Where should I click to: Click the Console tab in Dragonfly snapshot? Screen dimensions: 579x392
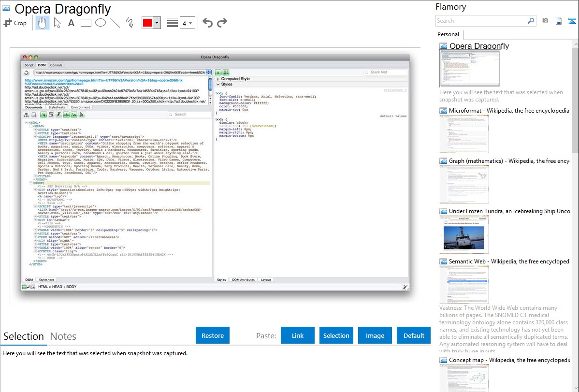click(x=56, y=65)
